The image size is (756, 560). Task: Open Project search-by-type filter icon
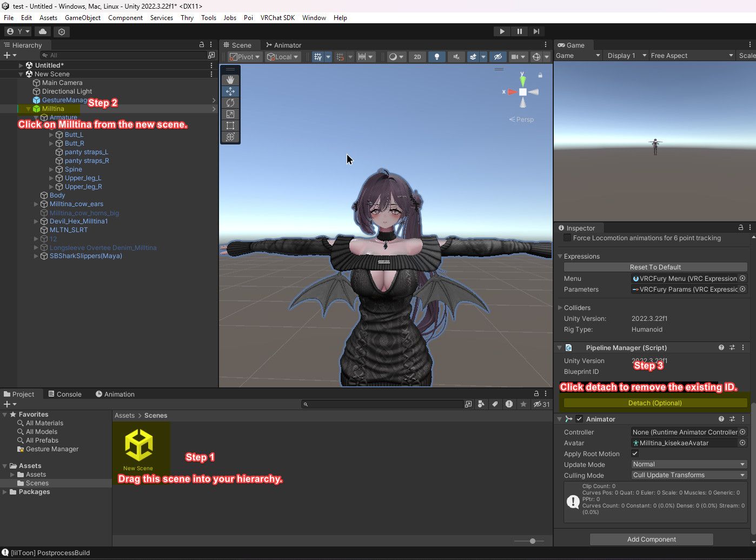[481, 404]
